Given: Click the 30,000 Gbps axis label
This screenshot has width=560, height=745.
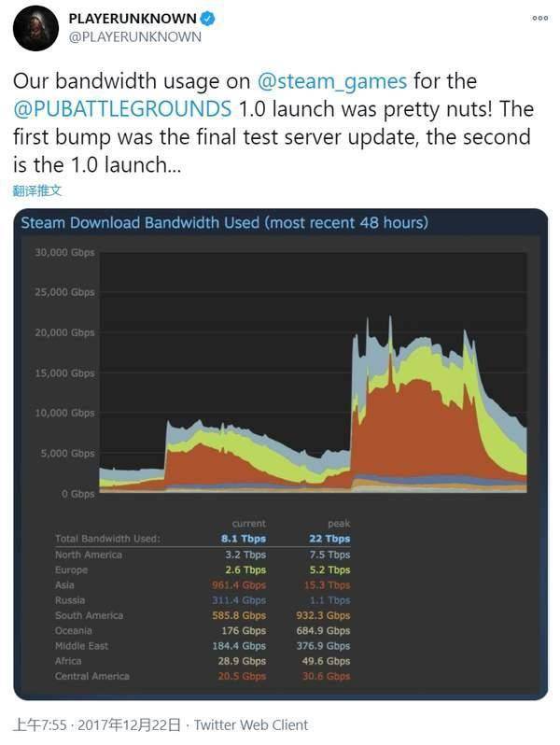Looking at the screenshot, I should pyautogui.click(x=64, y=252).
